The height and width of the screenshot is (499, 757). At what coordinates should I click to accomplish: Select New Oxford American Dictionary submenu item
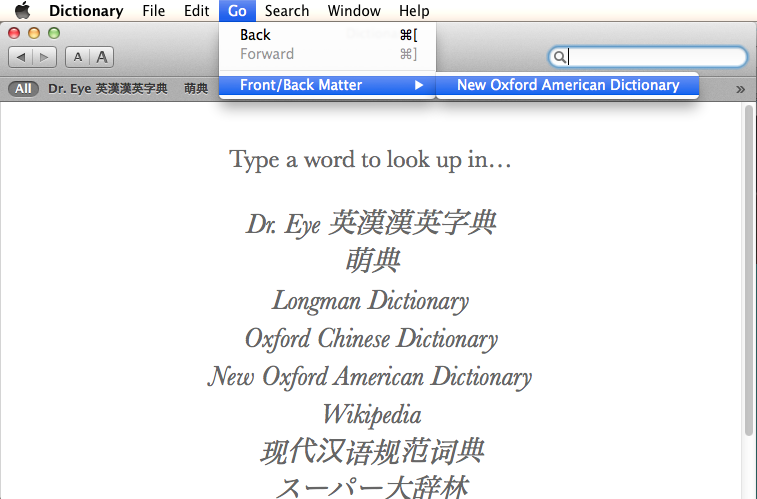[567, 85]
